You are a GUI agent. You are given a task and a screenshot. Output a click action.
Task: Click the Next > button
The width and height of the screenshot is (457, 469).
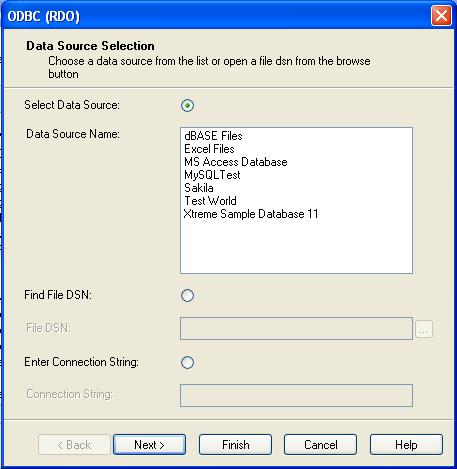(x=149, y=445)
